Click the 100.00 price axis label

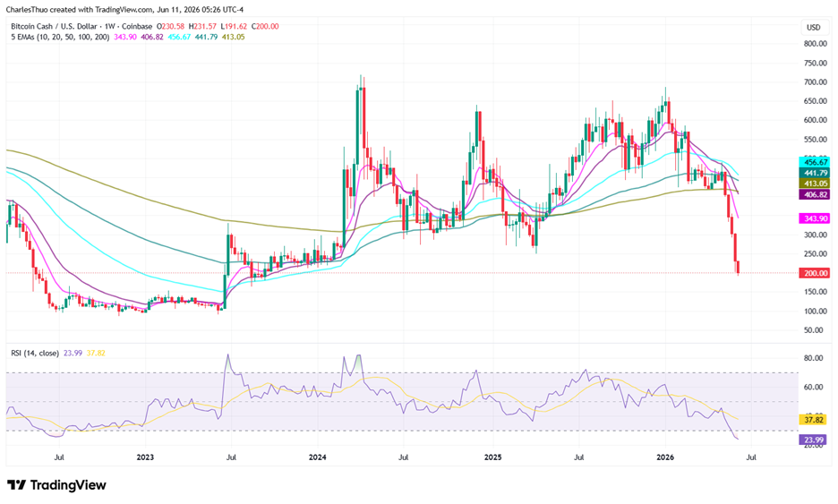pyautogui.click(x=816, y=311)
